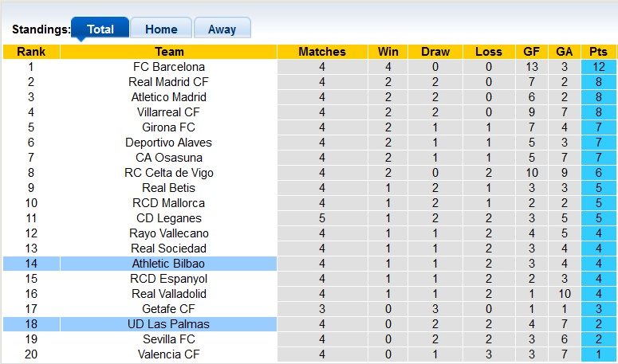Click the highlighted Athletic Bilbao row

tap(169, 264)
